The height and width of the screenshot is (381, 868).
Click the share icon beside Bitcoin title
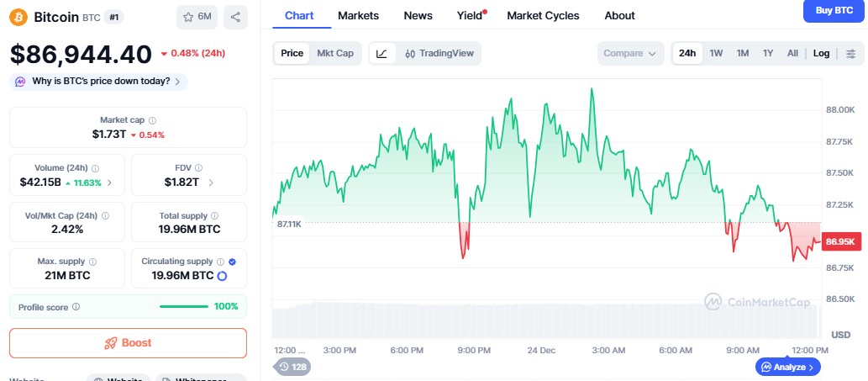tap(235, 17)
